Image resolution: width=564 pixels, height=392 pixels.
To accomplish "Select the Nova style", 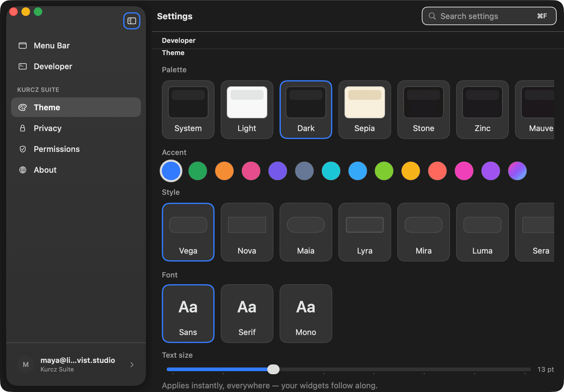I will (x=247, y=232).
